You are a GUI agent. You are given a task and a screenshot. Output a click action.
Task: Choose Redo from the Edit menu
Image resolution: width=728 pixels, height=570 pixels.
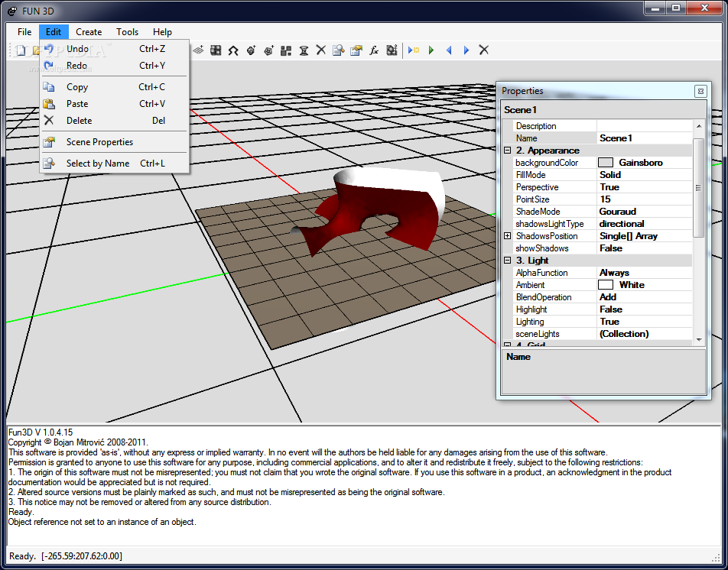pos(114,66)
